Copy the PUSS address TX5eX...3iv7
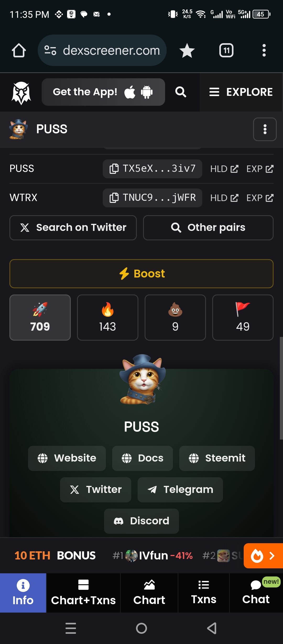The image size is (283, 644). 152,169
